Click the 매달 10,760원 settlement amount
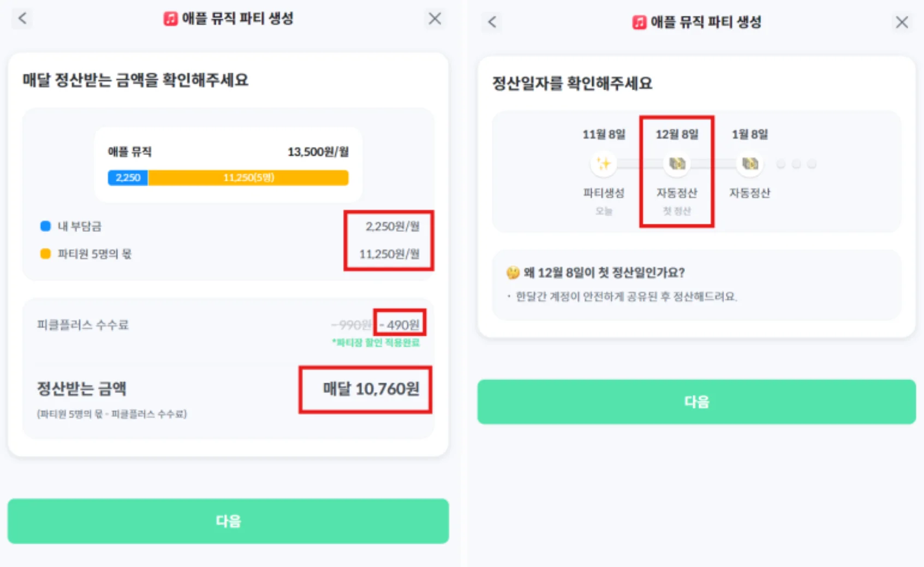Viewport: 924px width, 567px height. pos(371,389)
